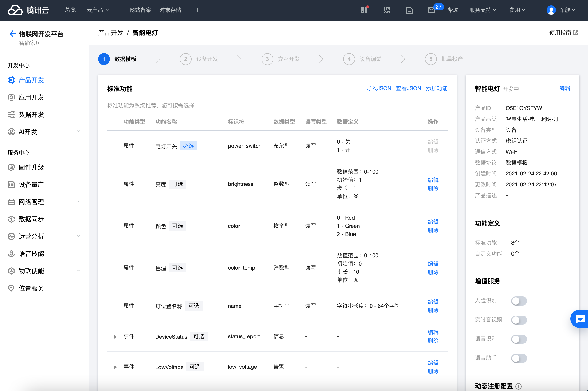
Task: Click the apps grid icon in top bar
Action: pyautogui.click(x=364, y=10)
